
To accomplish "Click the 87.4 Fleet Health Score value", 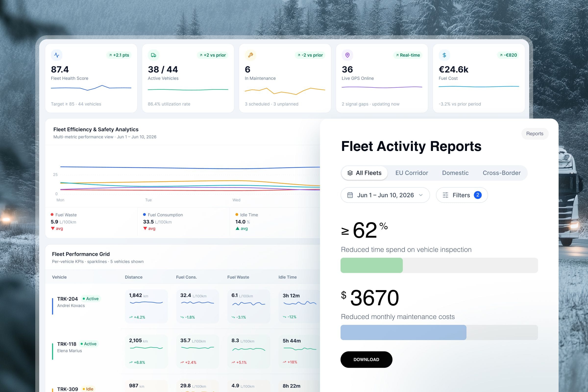I will [60, 69].
